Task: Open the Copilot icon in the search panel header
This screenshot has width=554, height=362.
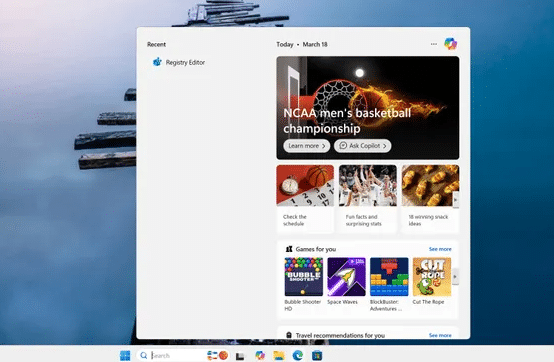Action: pyautogui.click(x=450, y=44)
